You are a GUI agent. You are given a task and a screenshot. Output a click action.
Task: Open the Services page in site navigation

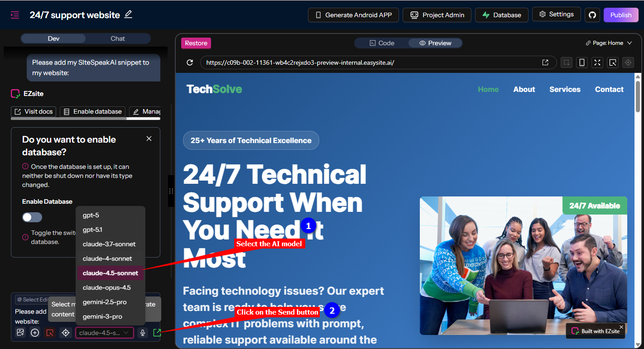tap(565, 89)
